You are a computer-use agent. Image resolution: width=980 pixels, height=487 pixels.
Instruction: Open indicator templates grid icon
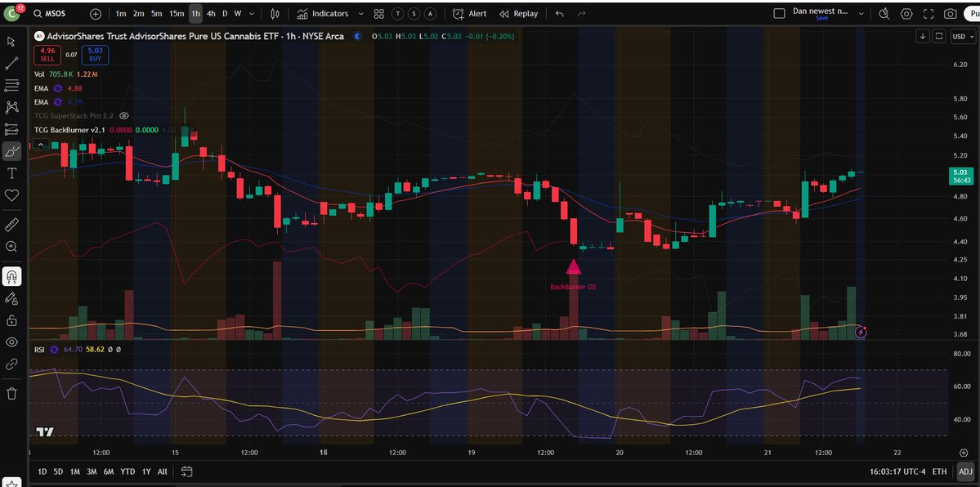(378, 14)
